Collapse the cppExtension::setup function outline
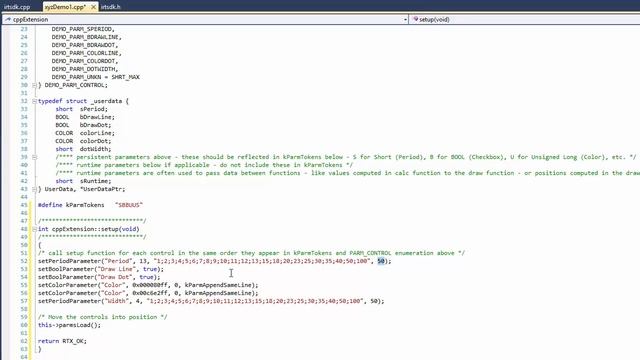640x360 pixels. pyautogui.click(x=34, y=229)
